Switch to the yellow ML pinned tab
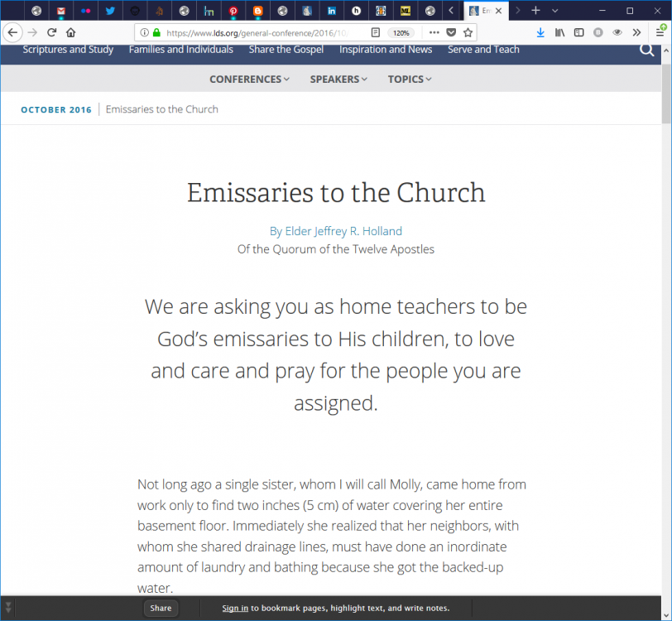672x621 pixels. (405, 11)
